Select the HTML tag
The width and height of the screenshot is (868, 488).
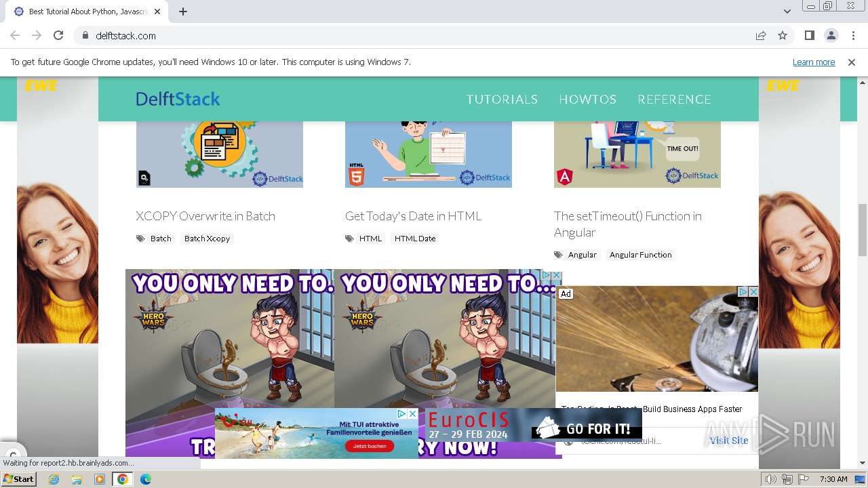click(x=370, y=238)
